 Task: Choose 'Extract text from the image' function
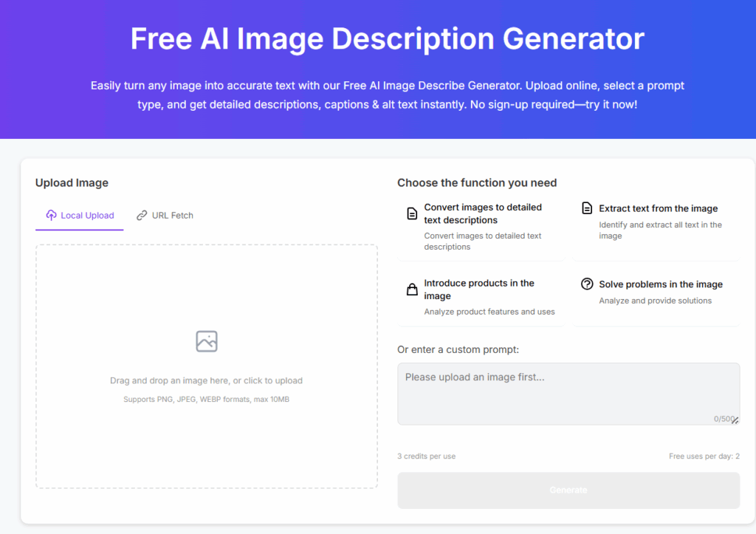pos(658,209)
